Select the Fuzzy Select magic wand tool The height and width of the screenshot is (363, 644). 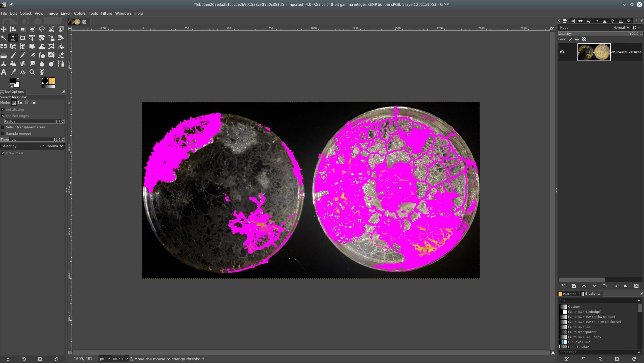[4, 38]
